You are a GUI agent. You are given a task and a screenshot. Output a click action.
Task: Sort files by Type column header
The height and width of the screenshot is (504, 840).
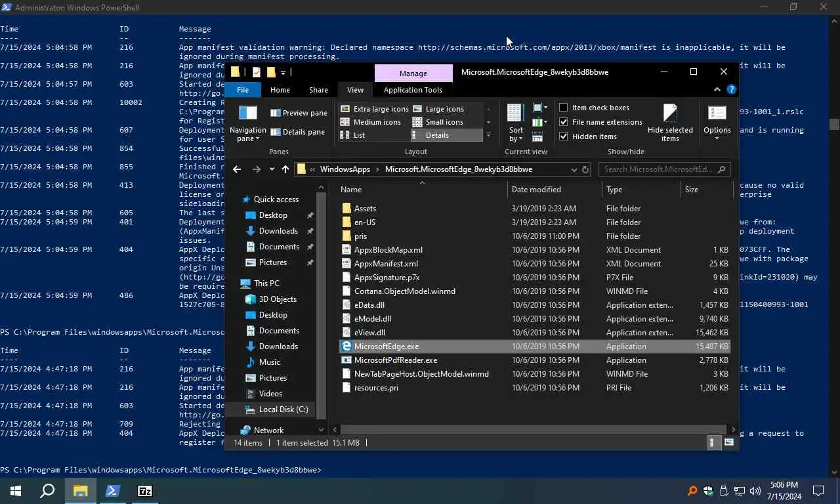pyautogui.click(x=641, y=190)
